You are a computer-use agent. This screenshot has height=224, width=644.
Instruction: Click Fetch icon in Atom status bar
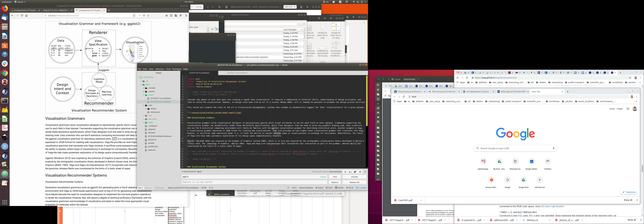click(329, 188)
